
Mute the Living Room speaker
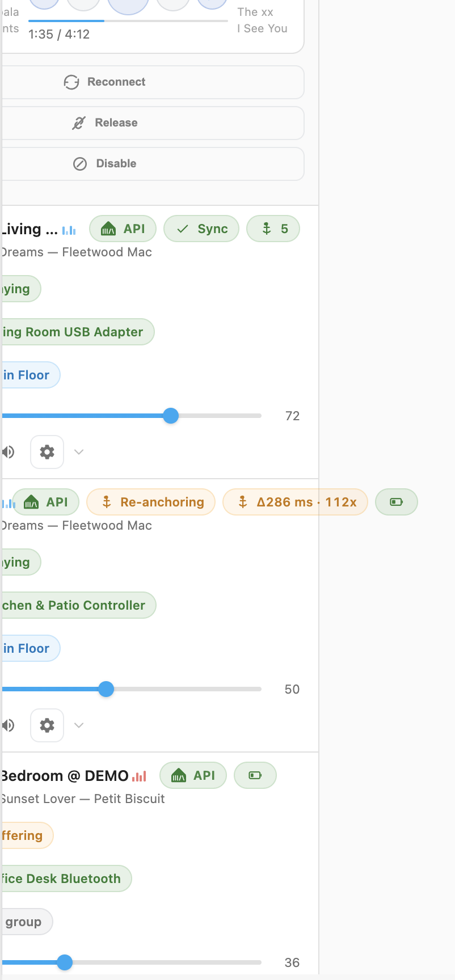click(x=8, y=452)
